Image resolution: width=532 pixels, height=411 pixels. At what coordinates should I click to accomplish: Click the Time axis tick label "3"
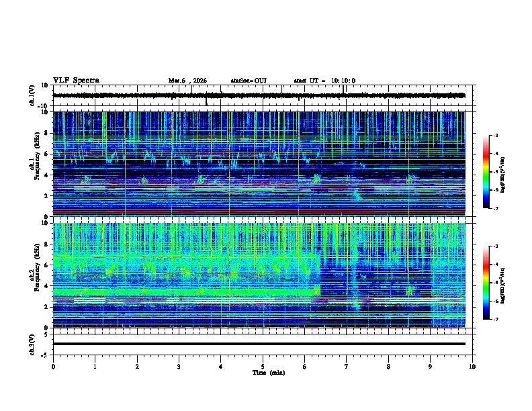click(x=179, y=367)
